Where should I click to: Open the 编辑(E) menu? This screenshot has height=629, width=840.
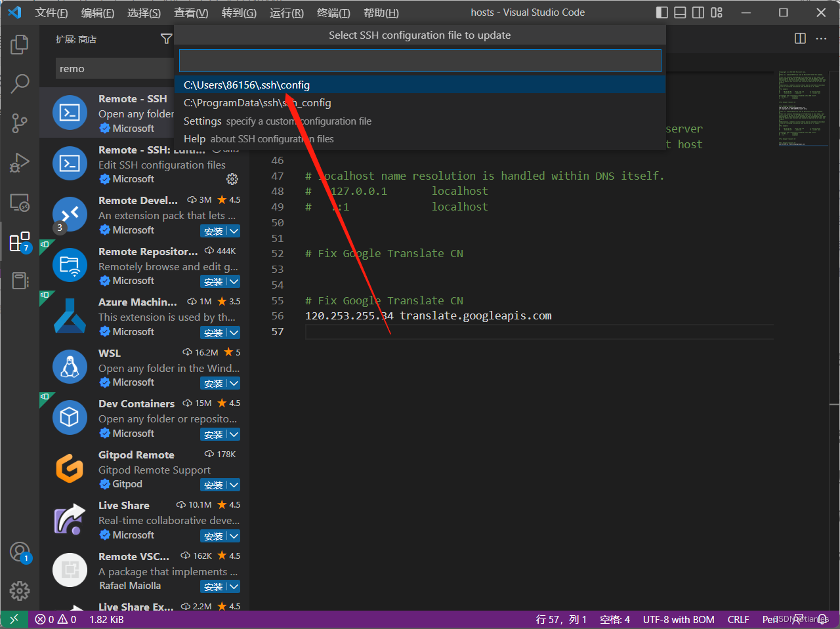pos(97,12)
